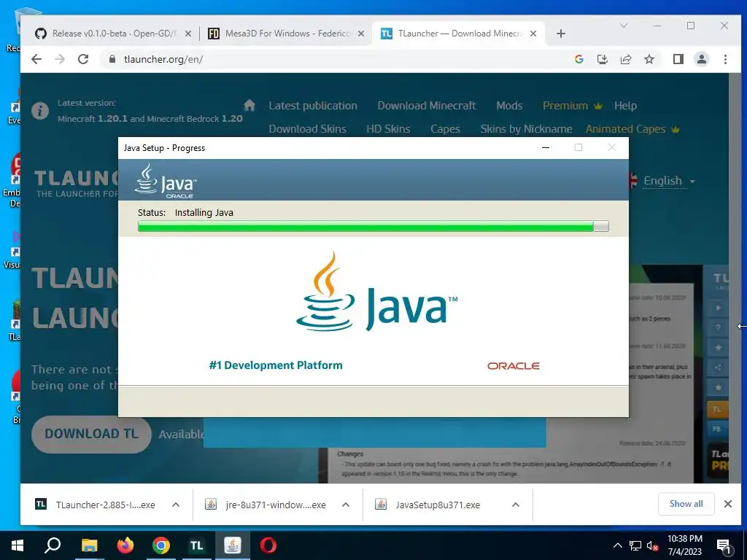Open the Chrome profile avatar
The height and width of the screenshot is (560, 747).
[702, 59]
